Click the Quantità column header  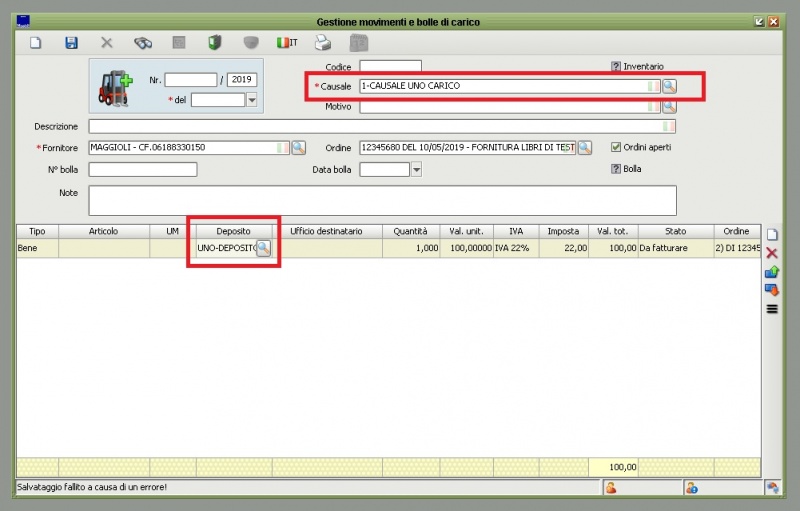click(410, 231)
